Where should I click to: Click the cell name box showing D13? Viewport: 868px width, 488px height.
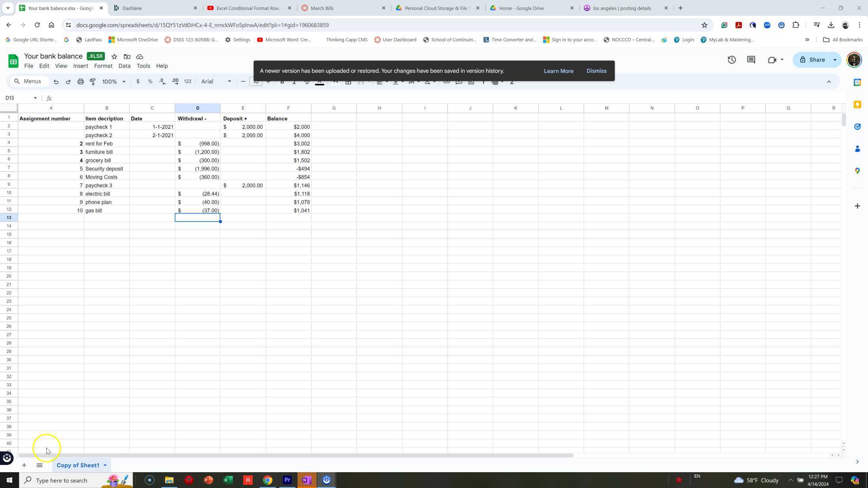pyautogui.click(x=18, y=98)
